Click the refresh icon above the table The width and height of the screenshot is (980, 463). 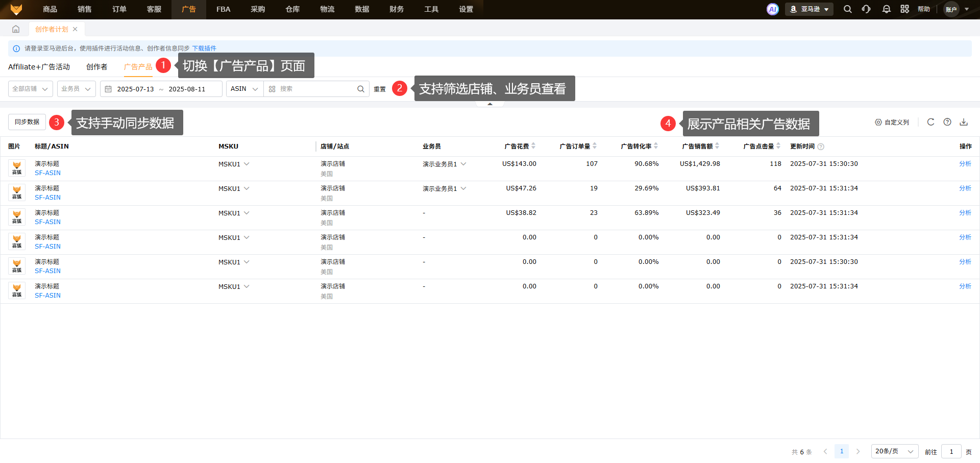pyautogui.click(x=930, y=122)
